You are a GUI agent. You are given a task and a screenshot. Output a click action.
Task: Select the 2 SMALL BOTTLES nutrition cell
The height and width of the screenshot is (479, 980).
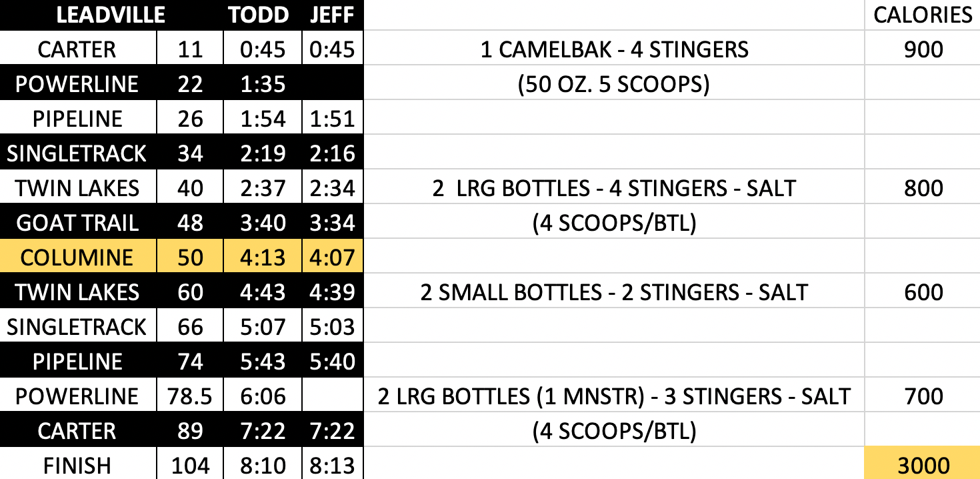tap(614, 292)
